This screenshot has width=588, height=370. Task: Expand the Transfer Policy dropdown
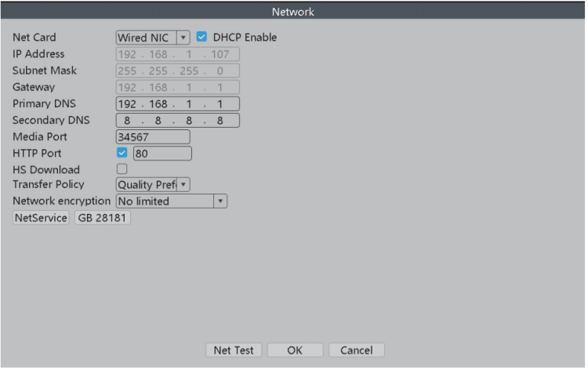(x=153, y=185)
